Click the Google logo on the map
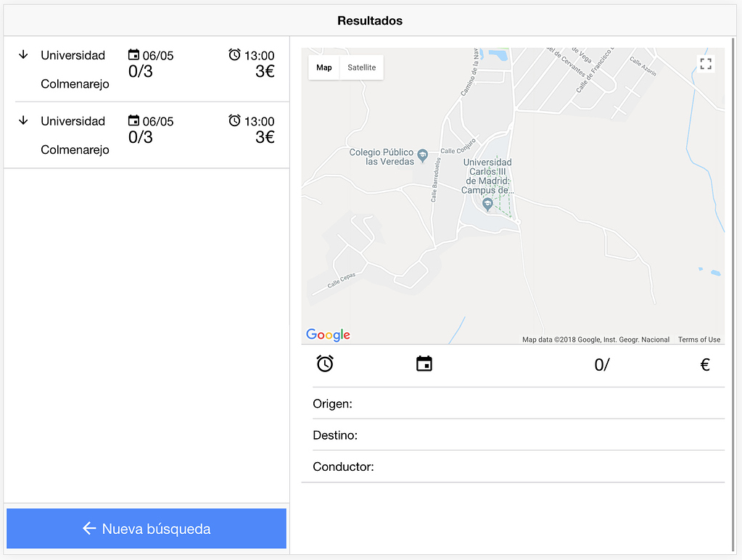The height and width of the screenshot is (560, 742). 327,334
